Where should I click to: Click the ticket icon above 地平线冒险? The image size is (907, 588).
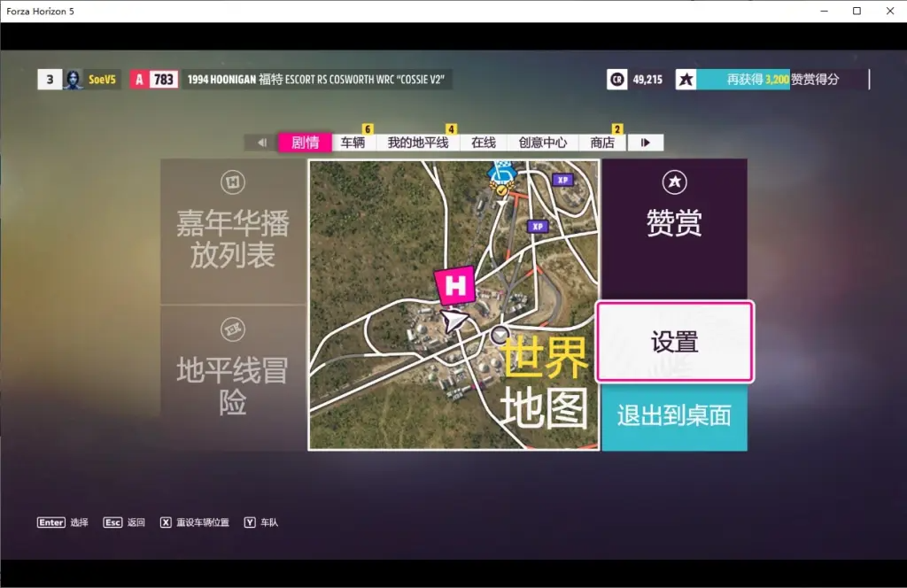[233, 329]
